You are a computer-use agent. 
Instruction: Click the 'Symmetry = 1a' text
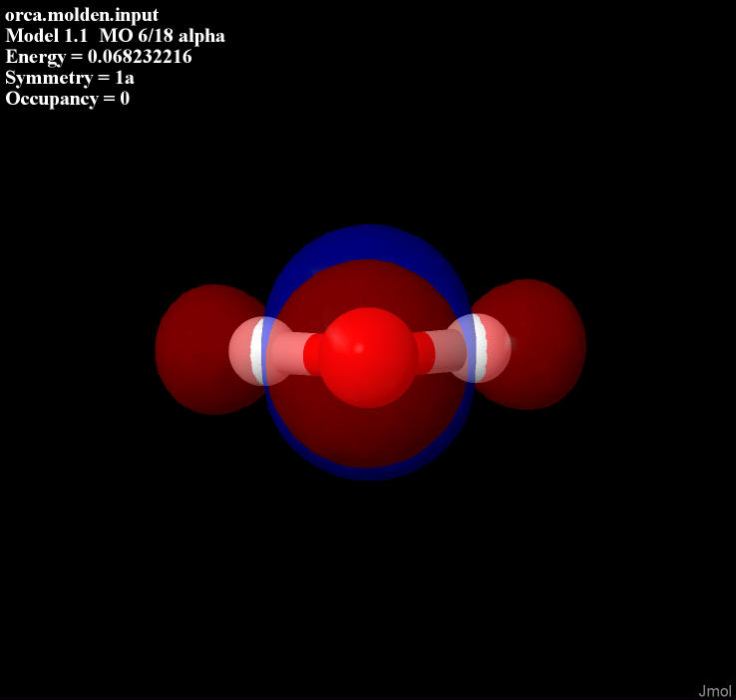[70, 78]
